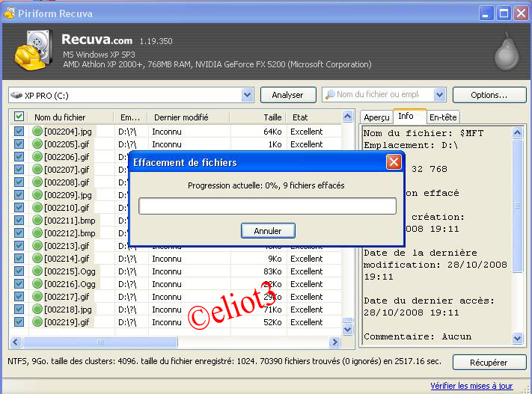
Task: Click the file list scroll left arrow
Action: coord(16,342)
